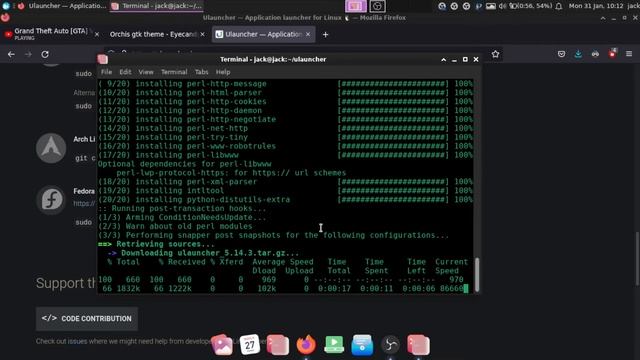Click the Arch Linux logo on the webpage
Screen dimensions: 640x360
point(51,148)
